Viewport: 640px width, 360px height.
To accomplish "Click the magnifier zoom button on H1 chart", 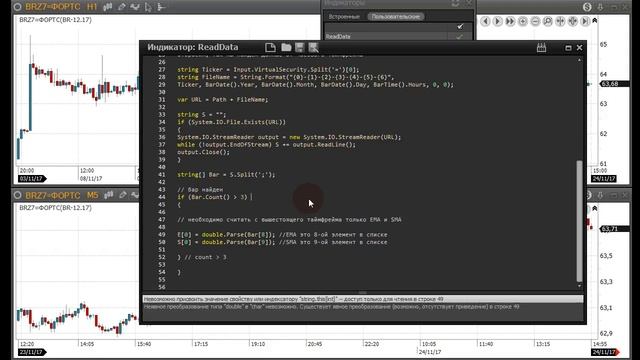I will tap(548, 21).
